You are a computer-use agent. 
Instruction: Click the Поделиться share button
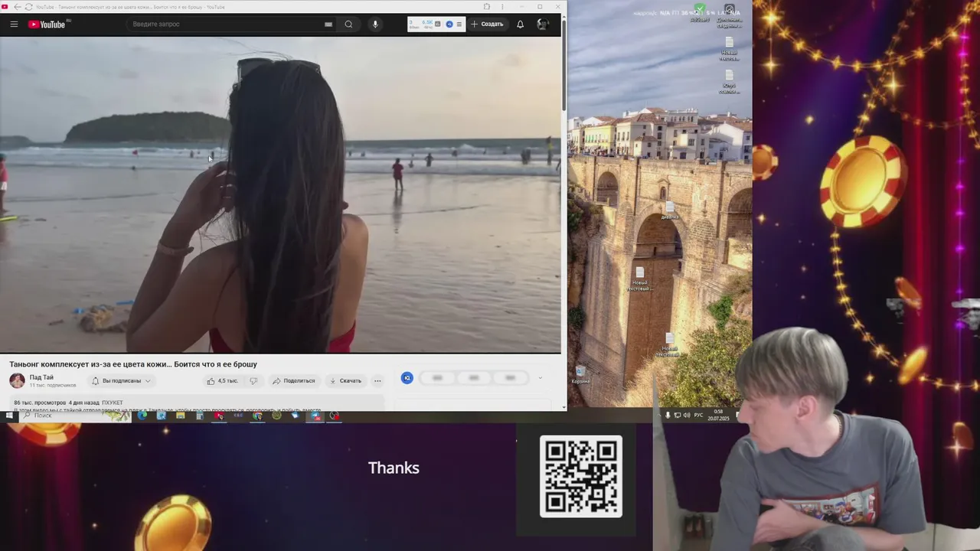[294, 380]
